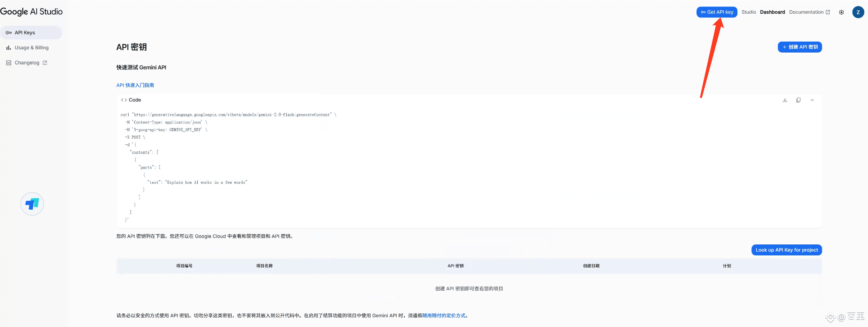Select API Keys in the sidebar

coord(31,33)
